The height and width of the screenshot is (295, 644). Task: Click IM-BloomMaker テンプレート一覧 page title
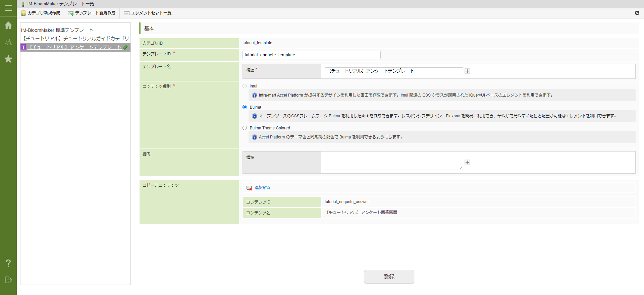(x=61, y=4)
